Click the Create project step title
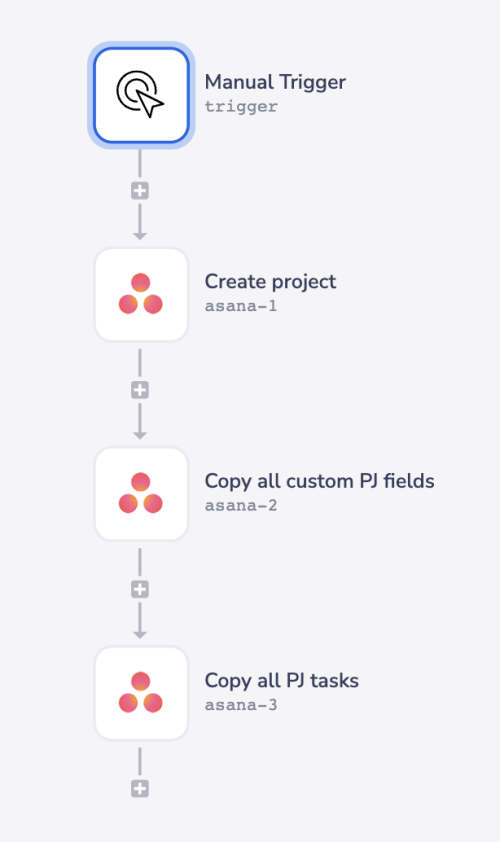This screenshot has height=842, width=500. (270, 282)
